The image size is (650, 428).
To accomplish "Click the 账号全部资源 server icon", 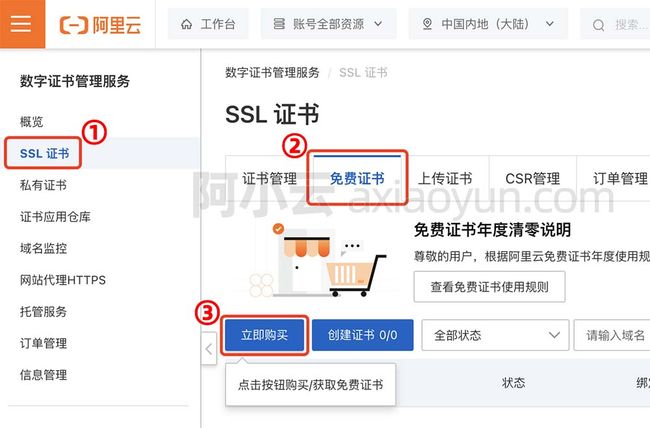I will pos(279,24).
